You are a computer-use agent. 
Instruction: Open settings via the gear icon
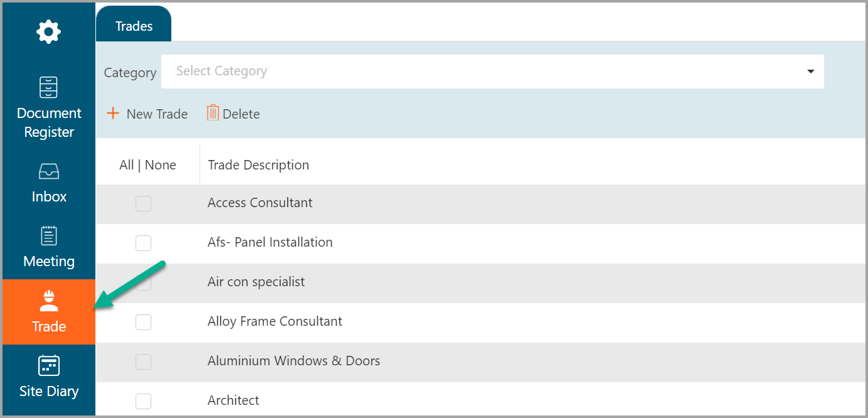pos(48,31)
